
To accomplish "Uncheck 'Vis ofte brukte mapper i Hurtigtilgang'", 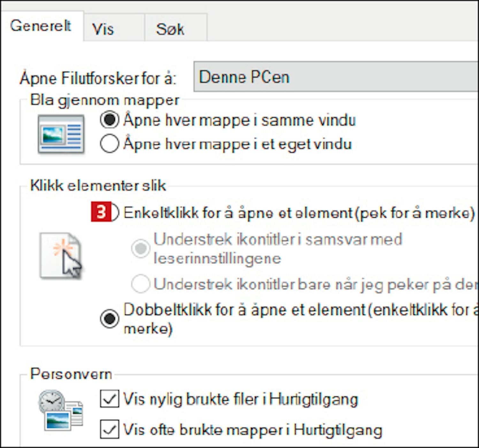I will [x=110, y=429].
